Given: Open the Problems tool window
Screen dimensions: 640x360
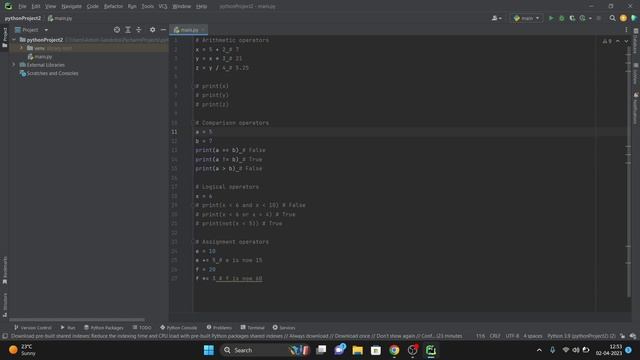Looking at the screenshot, I should (x=219, y=327).
